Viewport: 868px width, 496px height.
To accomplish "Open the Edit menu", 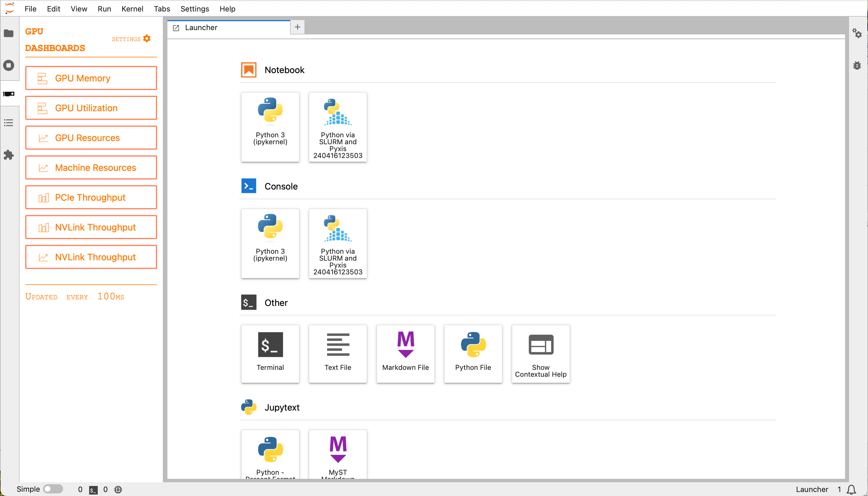I will pyautogui.click(x=54, y=9).
